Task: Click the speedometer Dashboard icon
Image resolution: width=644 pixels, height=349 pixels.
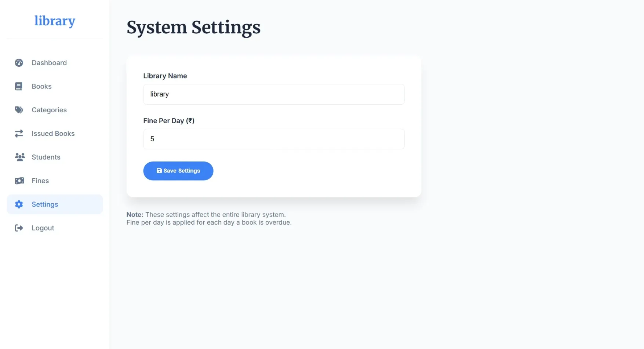Action: (x=19, y=63)
